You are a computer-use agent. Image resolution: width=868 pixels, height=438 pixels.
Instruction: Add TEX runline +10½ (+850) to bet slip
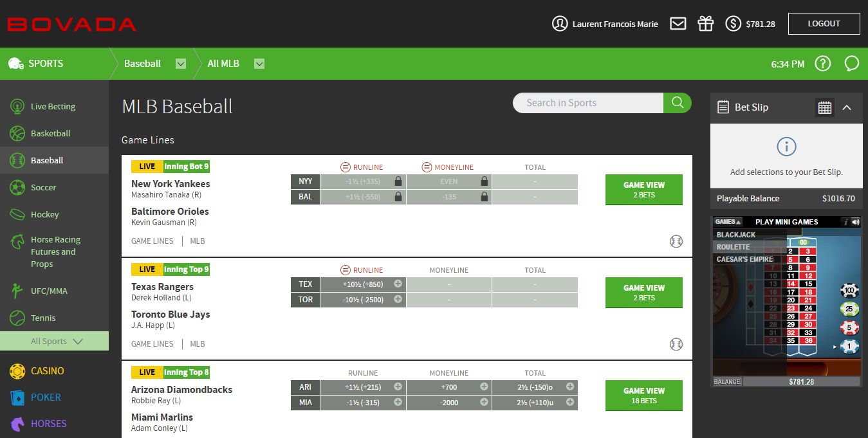tap(363, 284)
